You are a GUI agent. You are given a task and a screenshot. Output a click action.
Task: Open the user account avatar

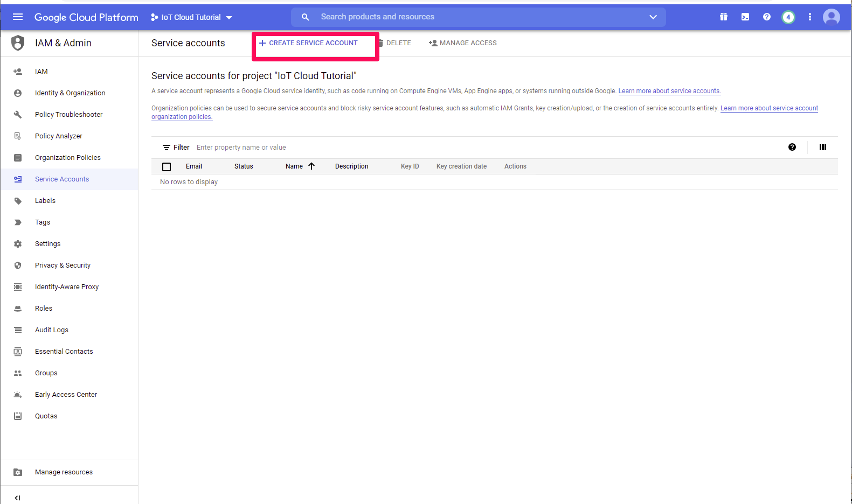[832, 17]
